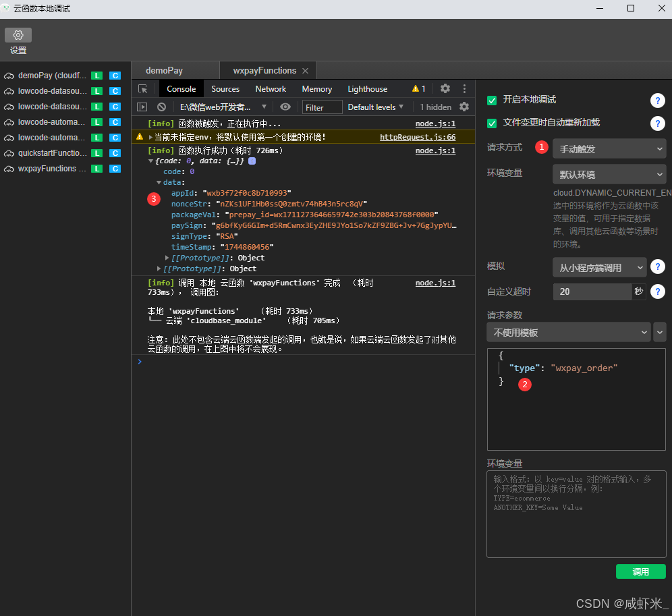Click the 环境变量 key=value textarea
This screenshot has height=616, width=672.
point(576,514)
